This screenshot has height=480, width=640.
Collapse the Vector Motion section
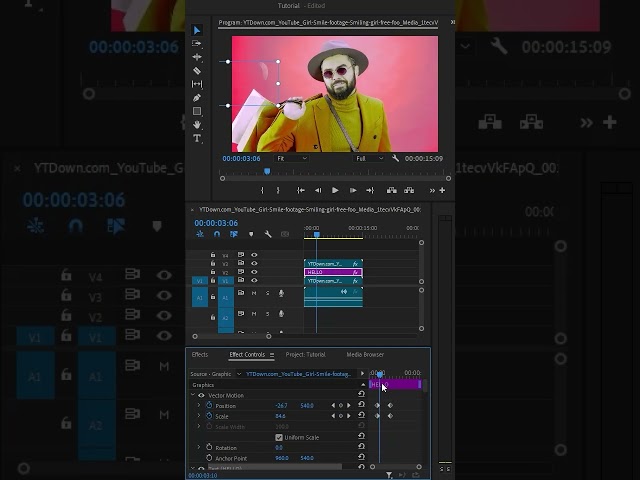[x=193, y=395]
